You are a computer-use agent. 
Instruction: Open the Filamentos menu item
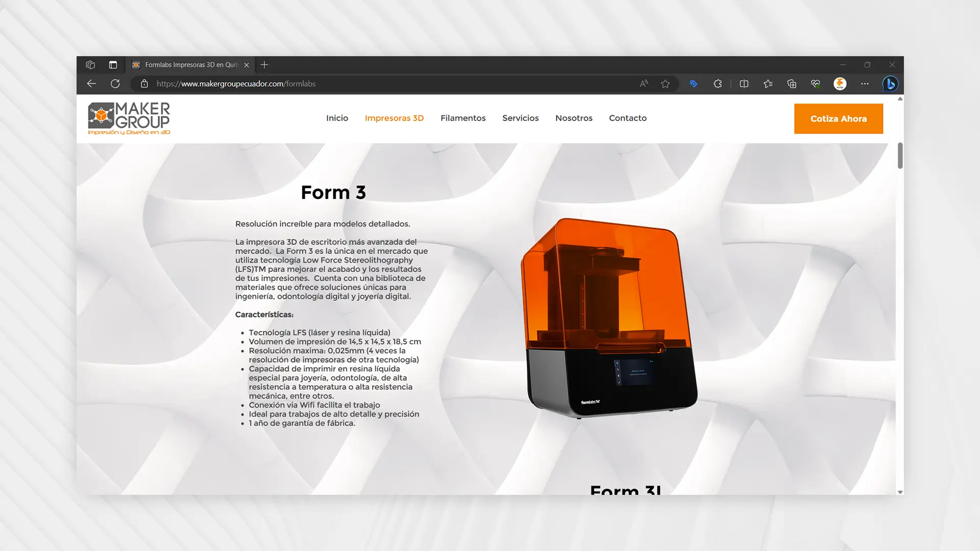point(463,118)
